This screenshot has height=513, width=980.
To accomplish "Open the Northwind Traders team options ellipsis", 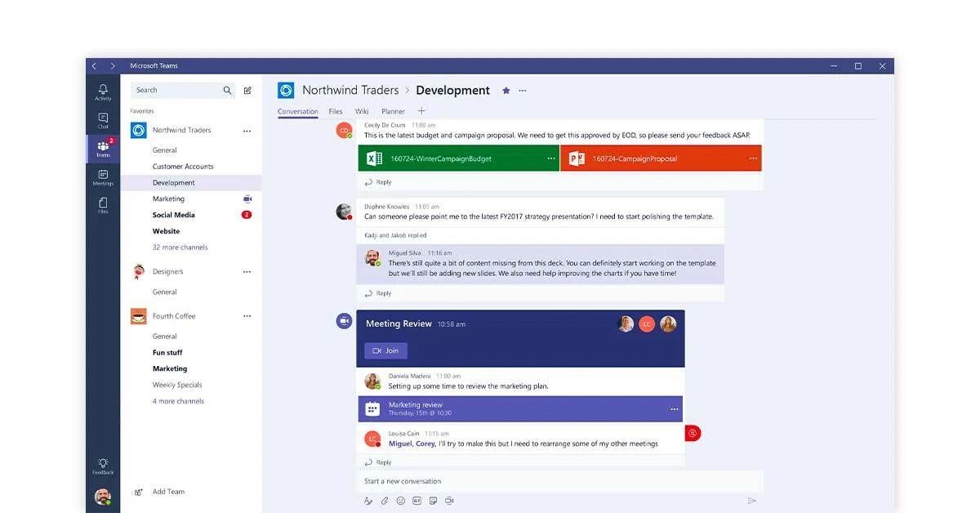I will (x=247, y=130).
